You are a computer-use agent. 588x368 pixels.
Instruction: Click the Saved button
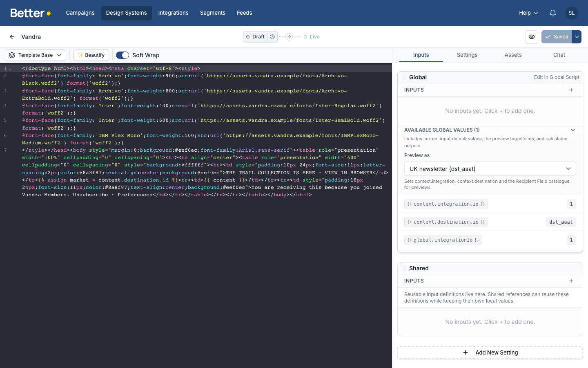[x=557, y=37]
